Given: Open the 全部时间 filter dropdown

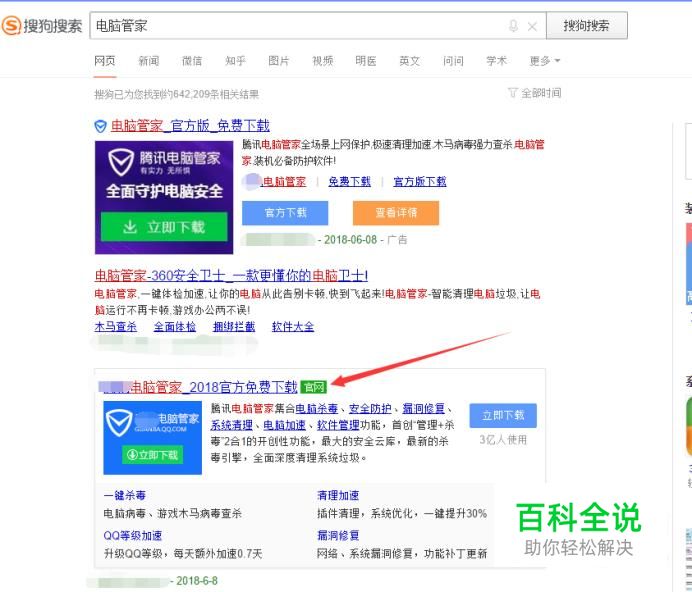Looking at the screenshot, I should (x=535, y=93).
